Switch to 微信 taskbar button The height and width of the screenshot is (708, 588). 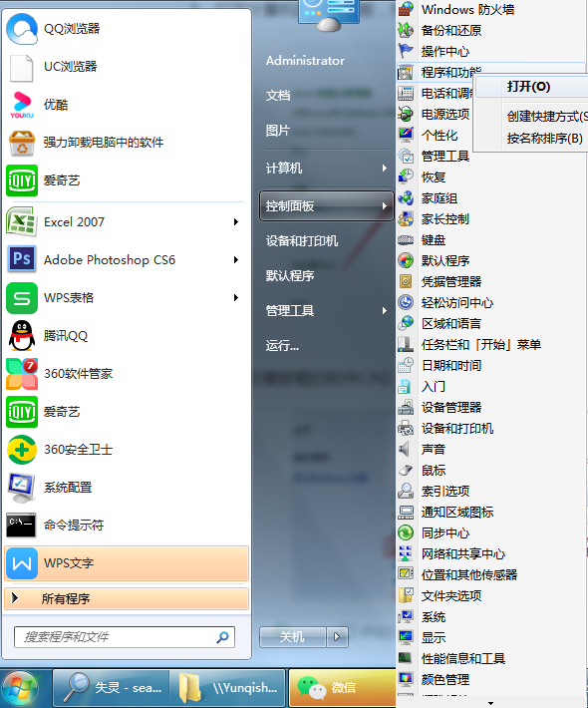[342, 688]
